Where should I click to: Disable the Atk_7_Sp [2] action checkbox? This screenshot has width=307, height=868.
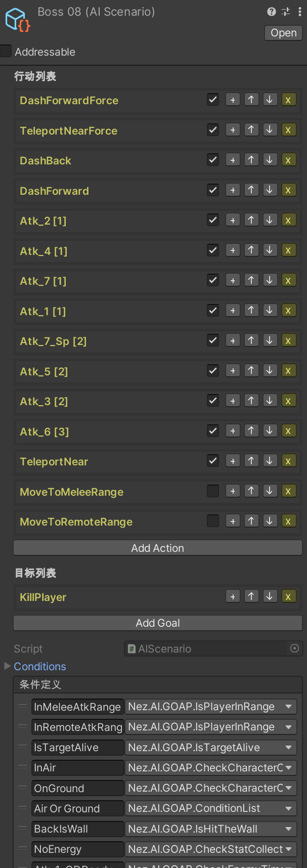(x=213, y=340)
